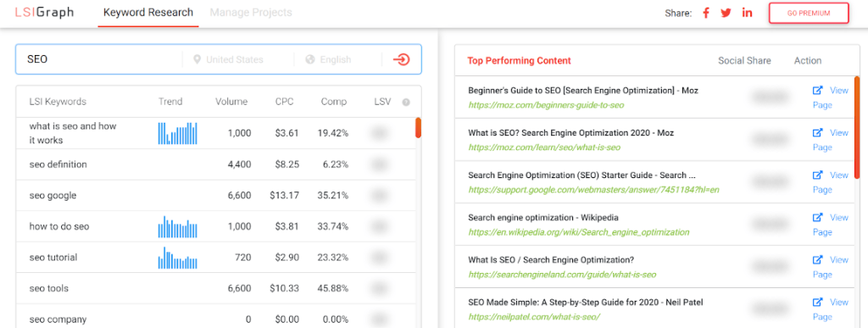The height and width of the screenshot is (328, 868).
Task: Click CPC value $8.25
Action: pyautogui.click(x=287, y=164)
